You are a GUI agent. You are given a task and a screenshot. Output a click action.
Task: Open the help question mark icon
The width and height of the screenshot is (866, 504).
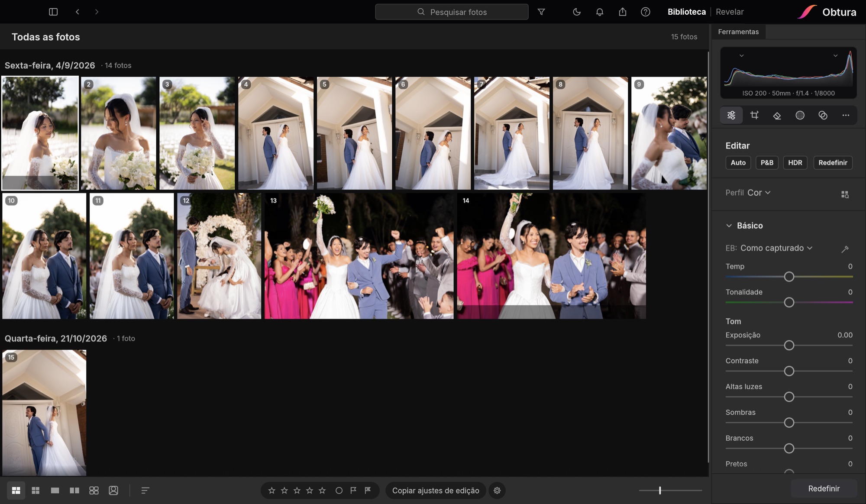[646, 12]
